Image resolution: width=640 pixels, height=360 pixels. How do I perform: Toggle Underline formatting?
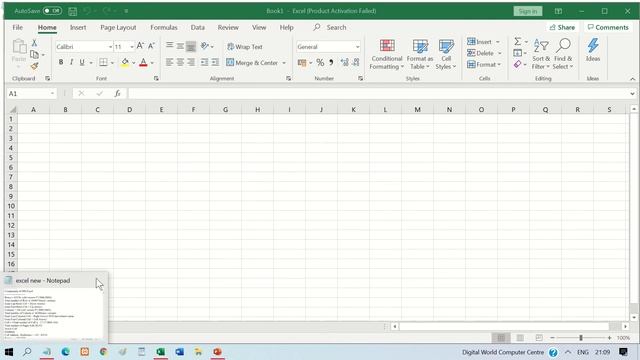pos(82,62)
